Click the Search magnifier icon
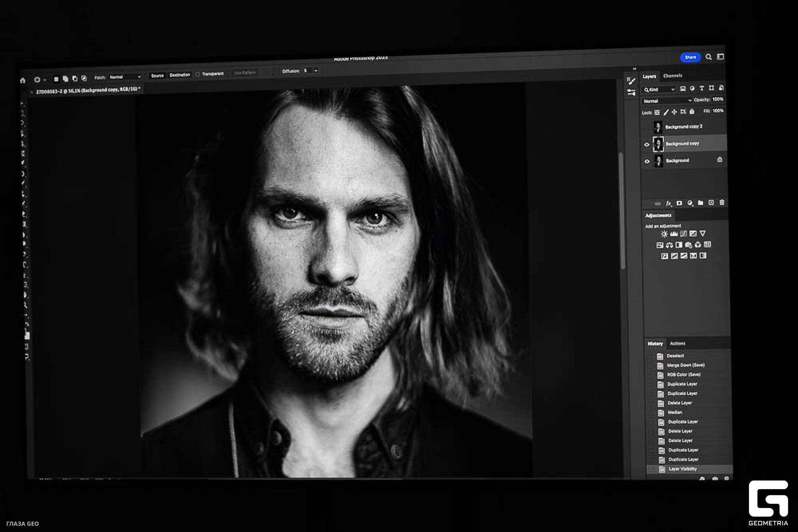The width and height of the screenshot is (798, 532). [x=709, y=57]
